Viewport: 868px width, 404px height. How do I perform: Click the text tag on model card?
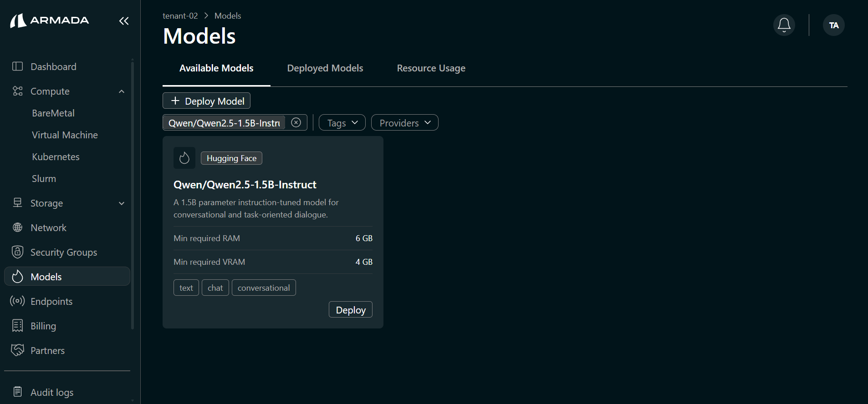tap(186, 288)
